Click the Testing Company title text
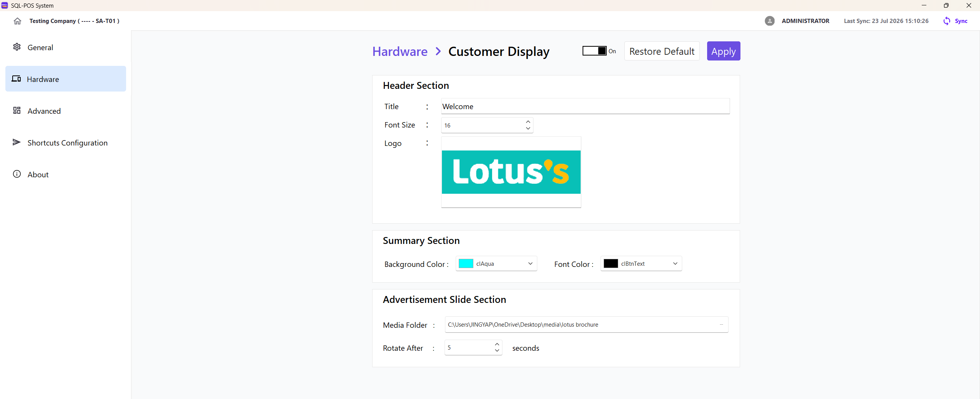 74,21
